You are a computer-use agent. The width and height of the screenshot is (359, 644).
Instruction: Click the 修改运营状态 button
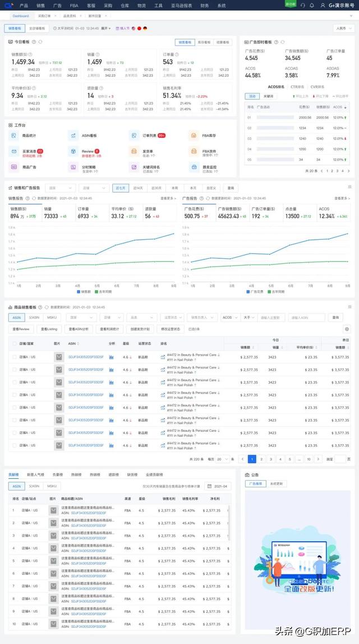click(171, 329)
